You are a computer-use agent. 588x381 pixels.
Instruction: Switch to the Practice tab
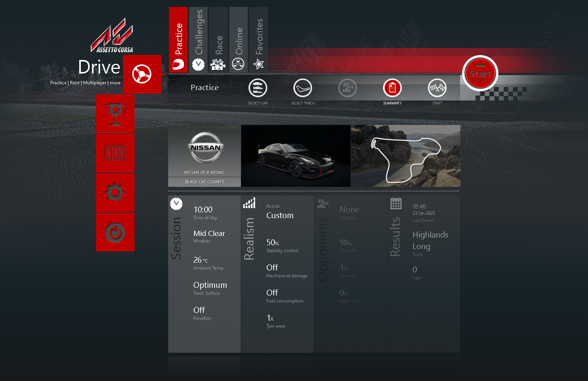click(178, 39)
